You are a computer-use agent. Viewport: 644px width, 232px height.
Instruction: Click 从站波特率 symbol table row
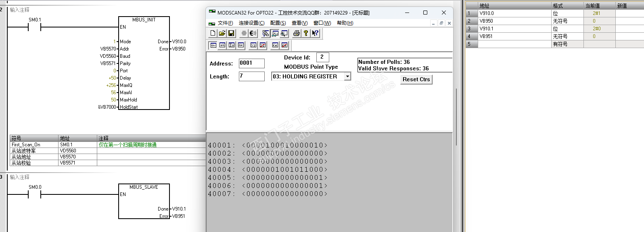pyautogui.click(x=108, y=151)
